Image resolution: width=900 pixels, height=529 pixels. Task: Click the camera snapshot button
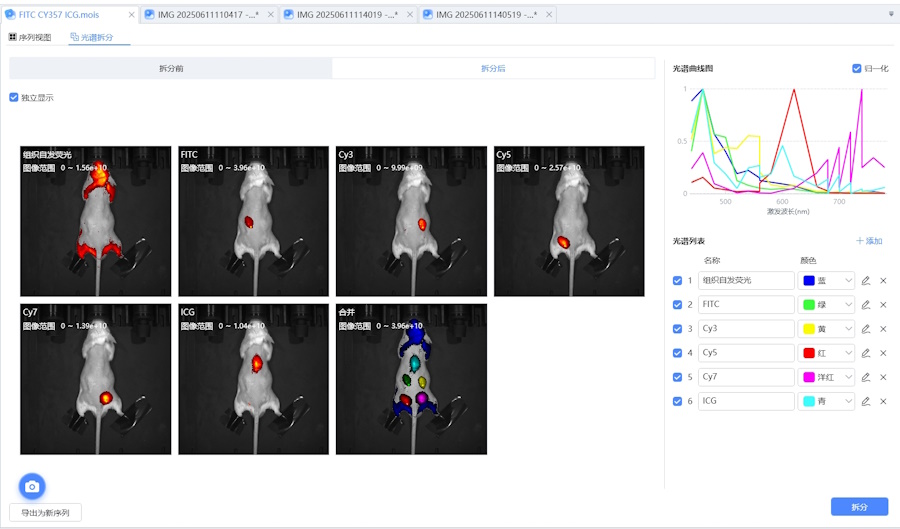(x=32, y=486)
